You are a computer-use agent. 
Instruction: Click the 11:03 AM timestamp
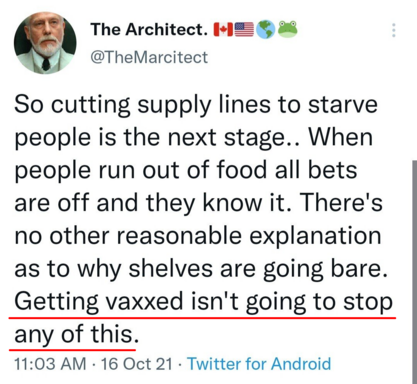click(x=50, y=364)
